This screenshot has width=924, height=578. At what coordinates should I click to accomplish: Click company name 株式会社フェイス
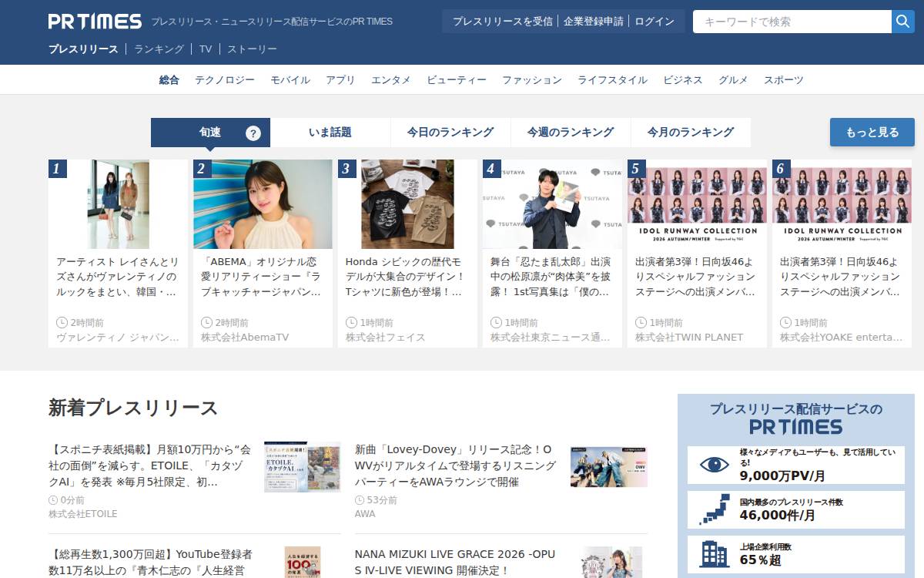pyautogui.click(x=386, y=338)
